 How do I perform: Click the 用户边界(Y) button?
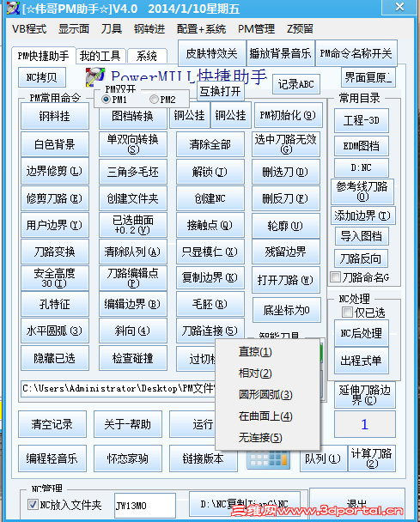tap(55, 225)
